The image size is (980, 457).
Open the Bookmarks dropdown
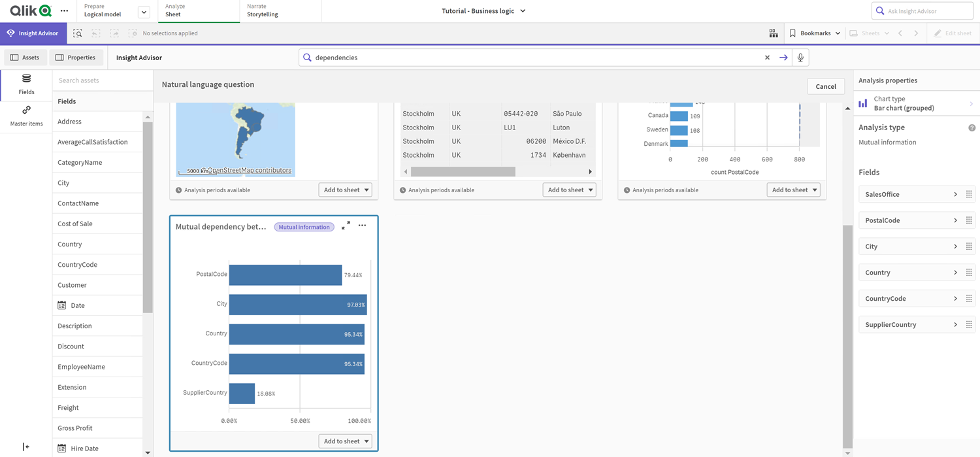point(814,33)
